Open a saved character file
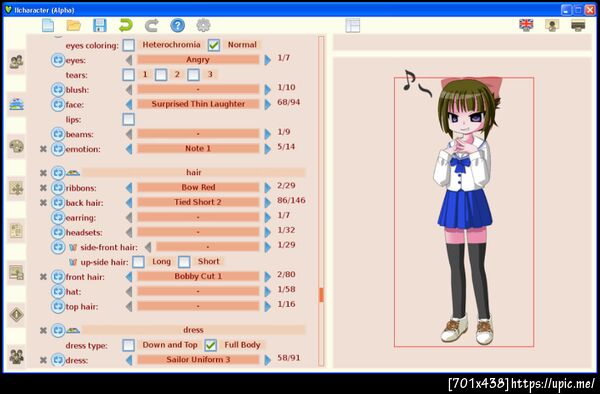Viewport: 600px width, 394px height. [x=73, y=26]
